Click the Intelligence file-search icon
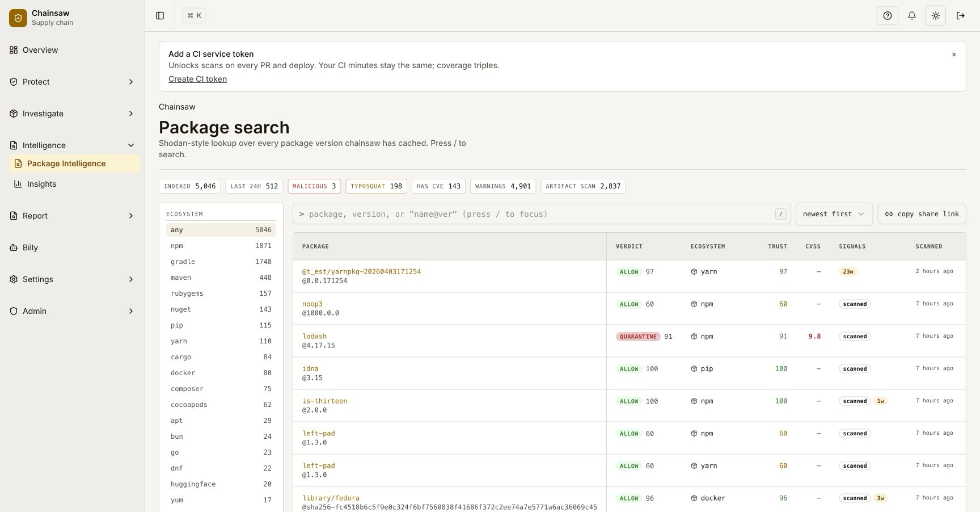980x512 pixels. click(14, 145)
